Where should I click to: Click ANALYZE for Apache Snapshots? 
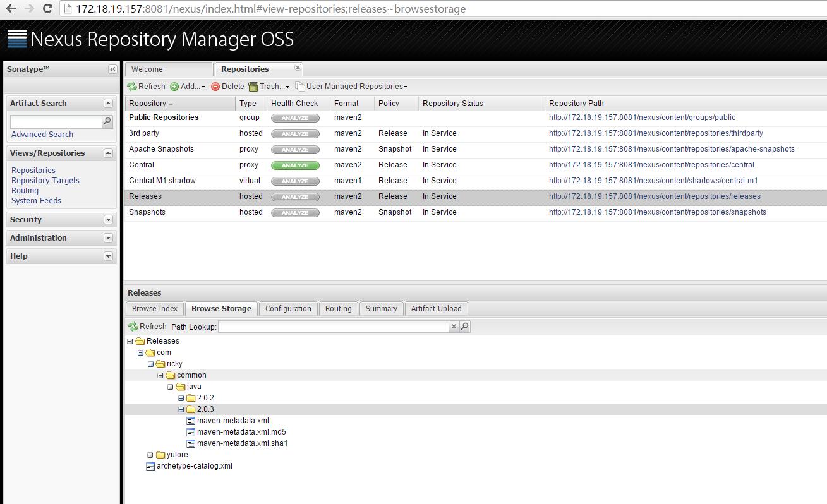[295, 150]
